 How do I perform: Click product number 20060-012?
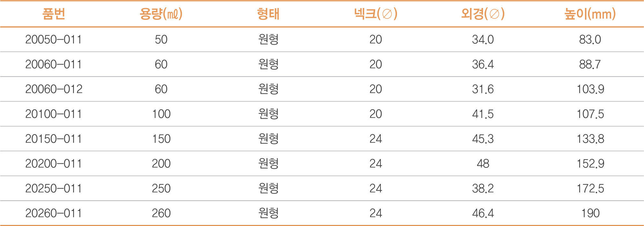pyautogui.click(x=54, y=89)
